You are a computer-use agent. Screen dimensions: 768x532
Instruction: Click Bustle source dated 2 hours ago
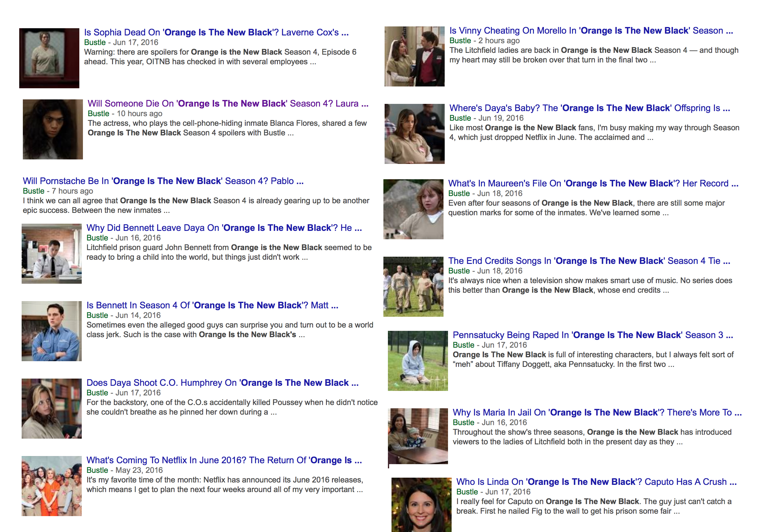[460, 41]
